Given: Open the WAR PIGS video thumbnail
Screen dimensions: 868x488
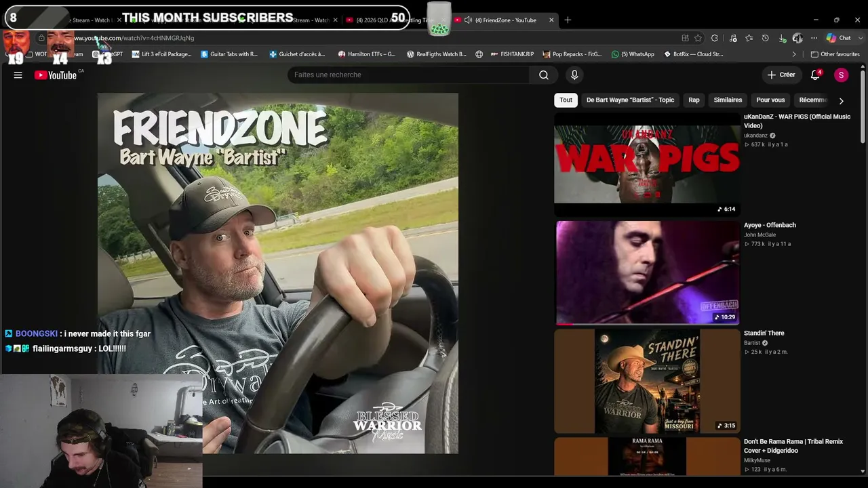Looking at the screenshot, I should click(x=647, y=164).
